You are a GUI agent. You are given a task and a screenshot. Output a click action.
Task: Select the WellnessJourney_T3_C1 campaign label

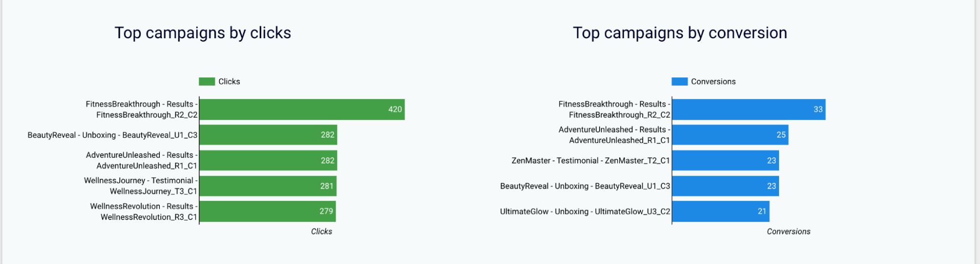click(x=141, y=186)
